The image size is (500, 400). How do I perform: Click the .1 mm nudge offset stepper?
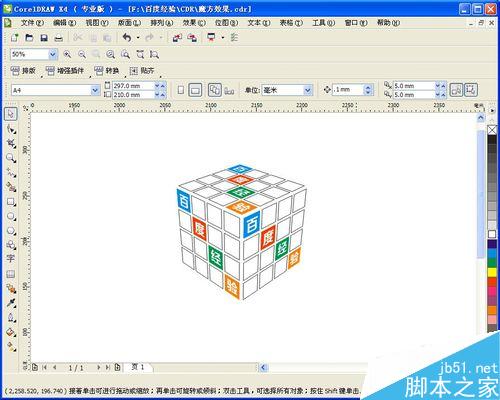pos(368,90)
